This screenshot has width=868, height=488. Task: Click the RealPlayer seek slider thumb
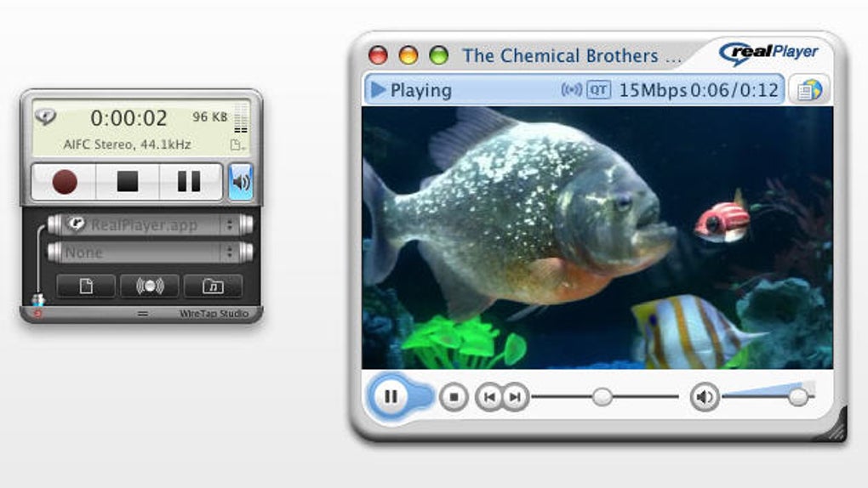click(602, 397)
